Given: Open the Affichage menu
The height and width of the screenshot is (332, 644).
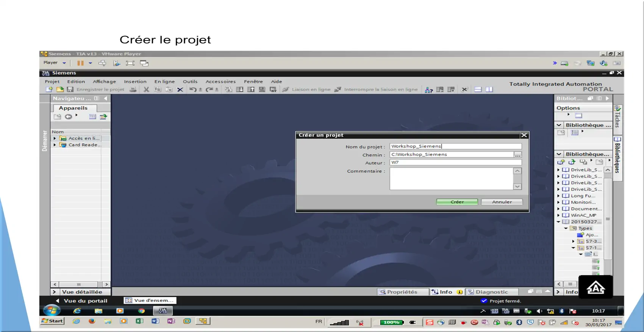Looking at the screenshot, I should coord(104,81).
